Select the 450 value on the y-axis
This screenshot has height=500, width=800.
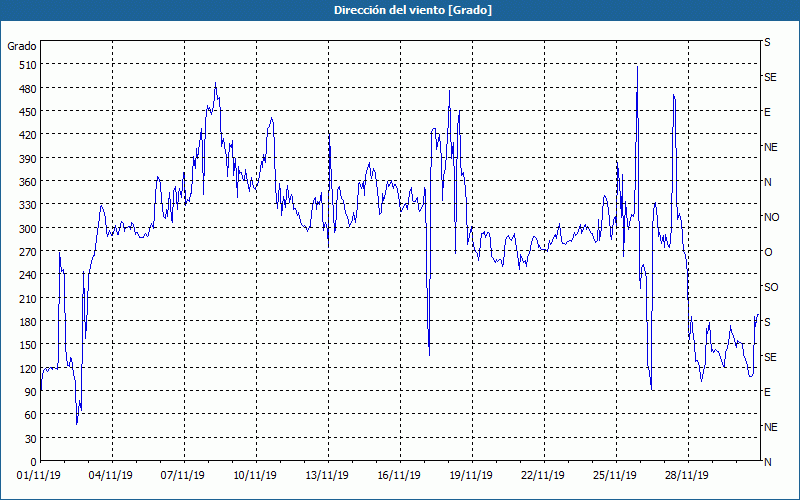(28, 112)
